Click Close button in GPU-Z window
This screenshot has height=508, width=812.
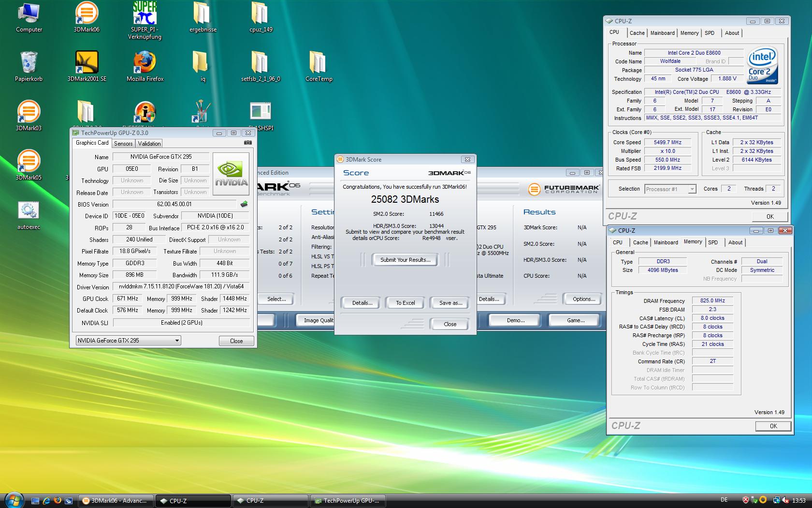point(236,341)
